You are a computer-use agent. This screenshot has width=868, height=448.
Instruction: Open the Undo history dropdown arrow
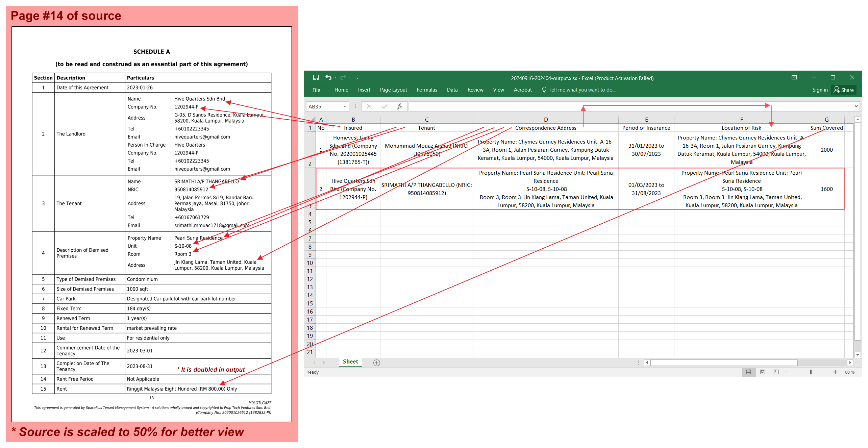[335, 78]
